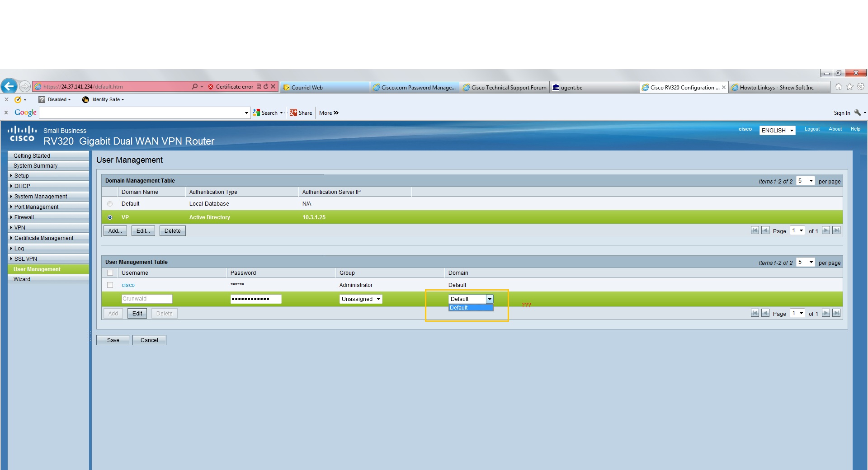Open the favorites star icon

[850, 87]
